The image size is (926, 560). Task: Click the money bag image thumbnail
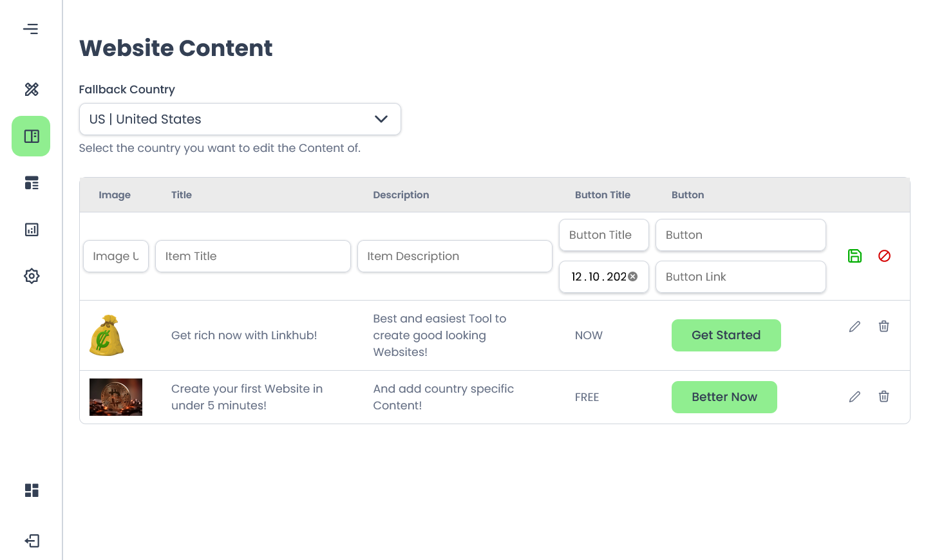tap(107, 335)
